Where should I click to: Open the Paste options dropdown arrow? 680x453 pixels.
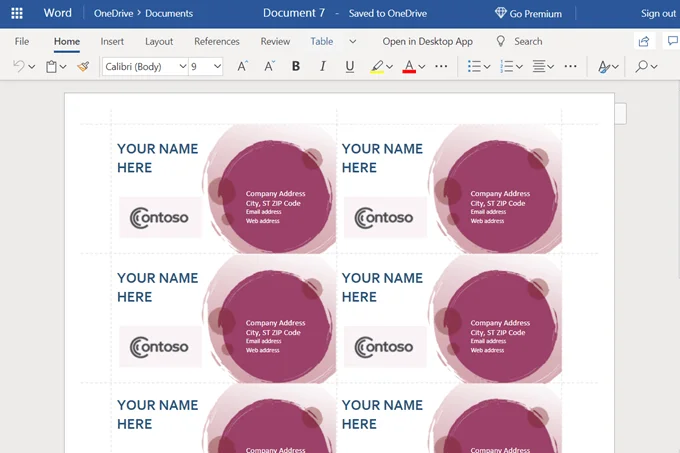pos(63,67)
